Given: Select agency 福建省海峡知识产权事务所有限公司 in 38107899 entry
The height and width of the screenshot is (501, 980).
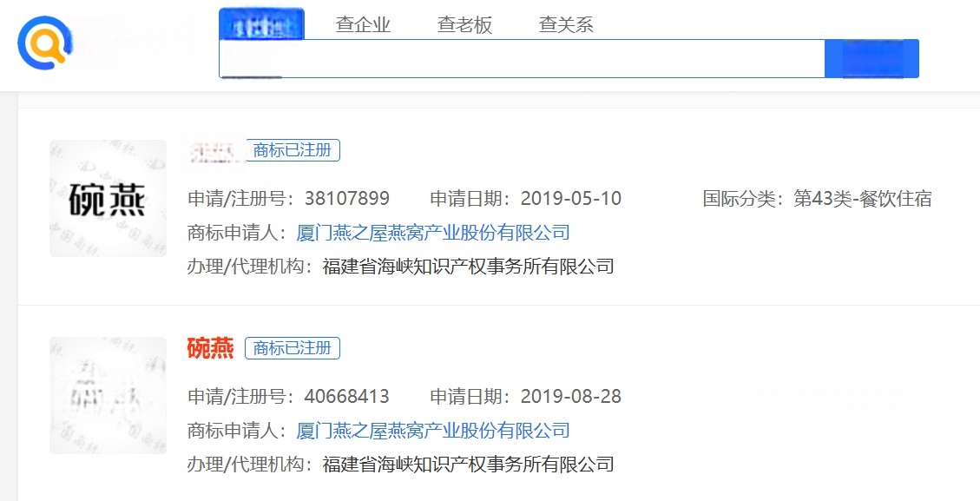Looking at the screenshot, I should [468, 267].
